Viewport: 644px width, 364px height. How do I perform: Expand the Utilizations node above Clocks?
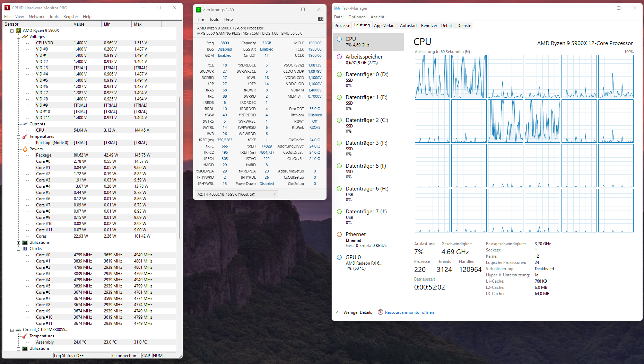click(19, 242)
